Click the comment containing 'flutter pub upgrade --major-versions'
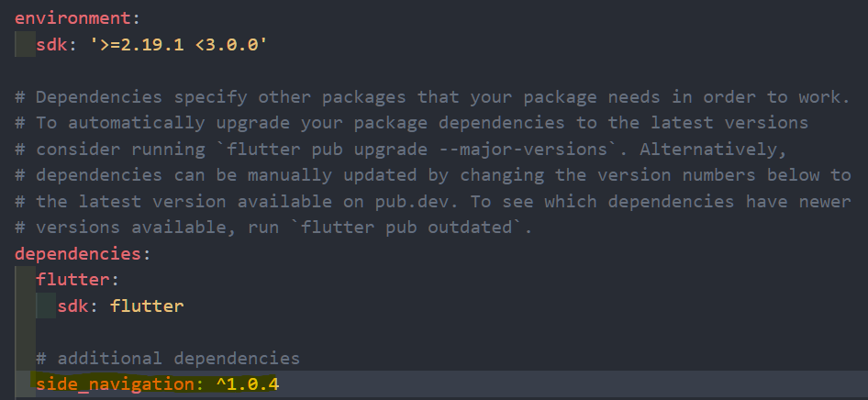 click(401, 150)
